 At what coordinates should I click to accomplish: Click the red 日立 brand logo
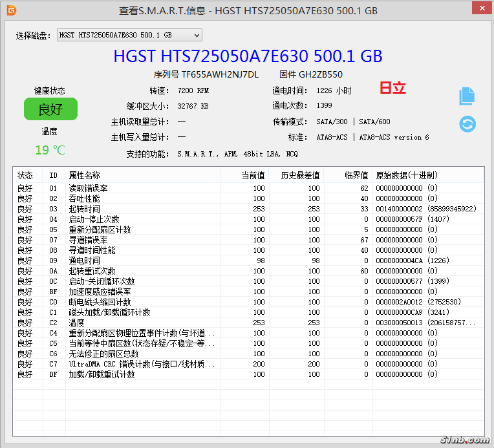[392, 89]
